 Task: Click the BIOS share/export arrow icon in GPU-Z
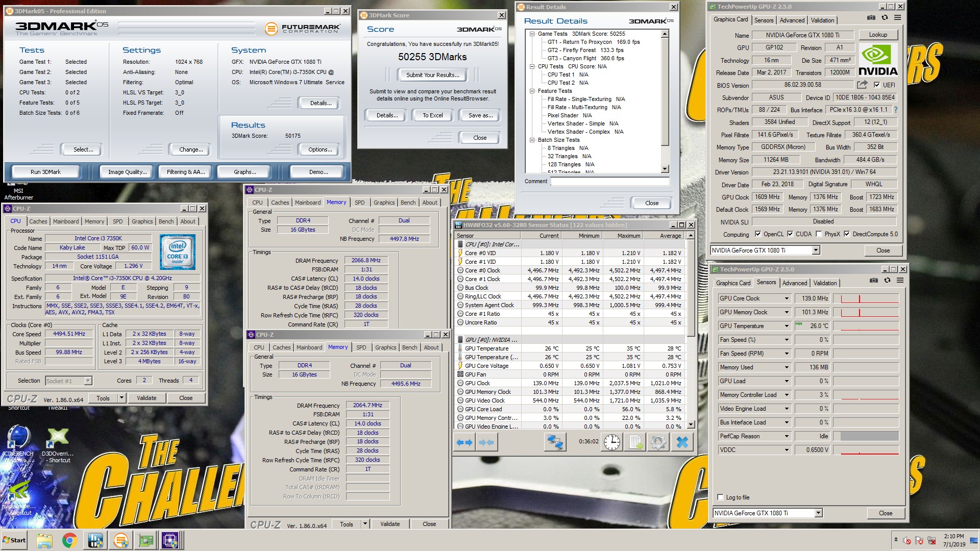pyautogui.click(x=862, y=85)
